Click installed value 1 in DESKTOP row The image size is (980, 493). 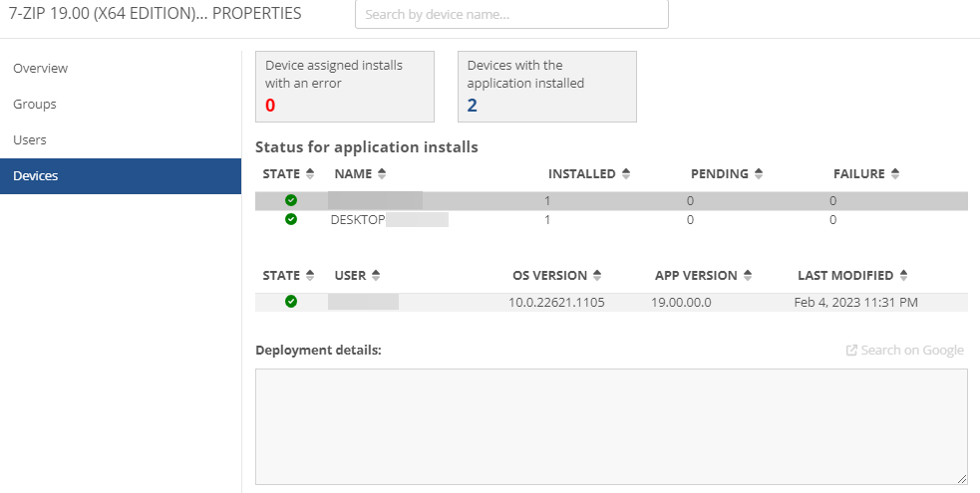547,220
